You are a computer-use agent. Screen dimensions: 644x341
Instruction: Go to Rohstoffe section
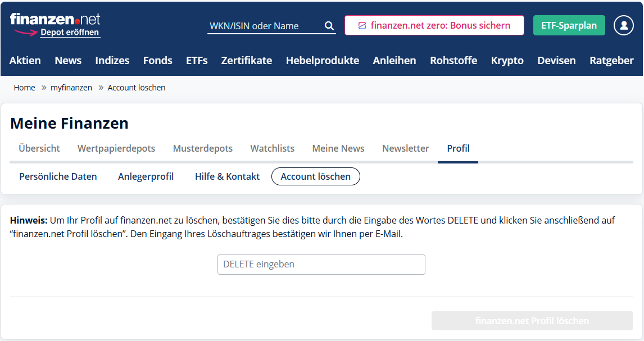tap(453, 60)
